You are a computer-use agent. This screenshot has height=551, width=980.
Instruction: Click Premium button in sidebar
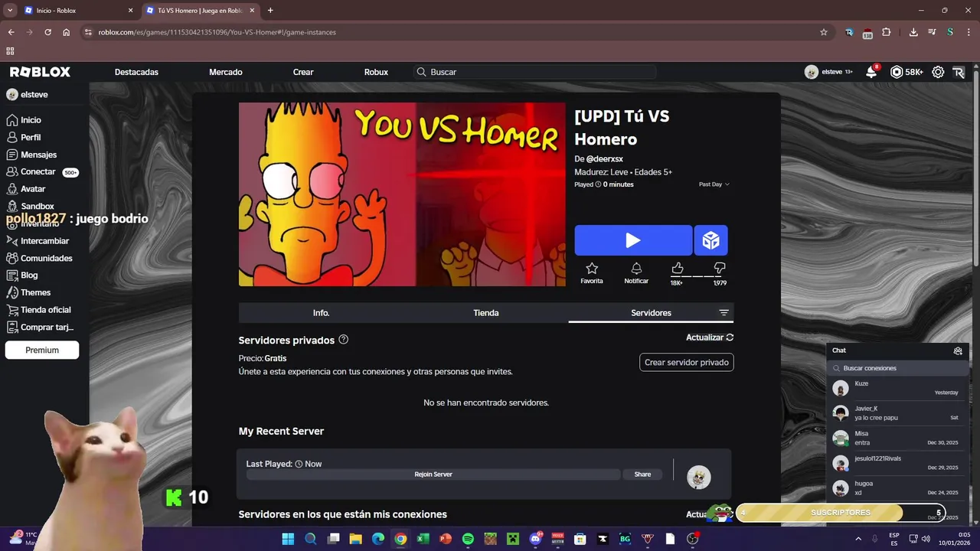42,350
